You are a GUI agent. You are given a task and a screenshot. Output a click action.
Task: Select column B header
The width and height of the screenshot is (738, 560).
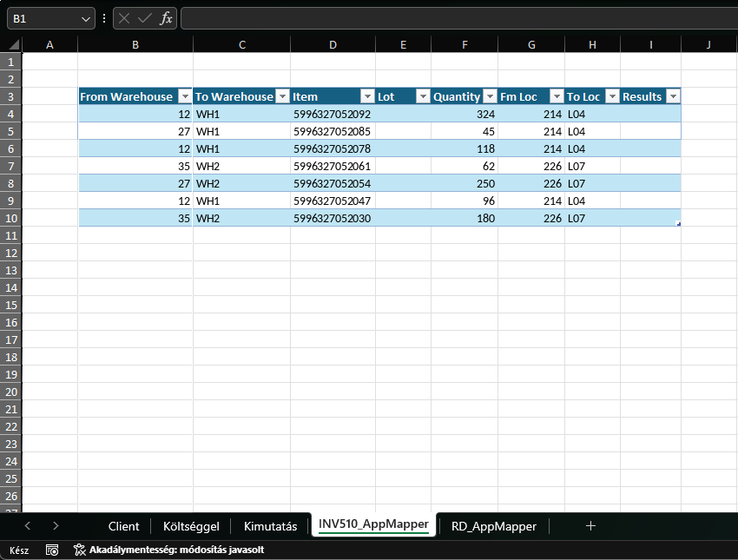[x=135, y=44]
